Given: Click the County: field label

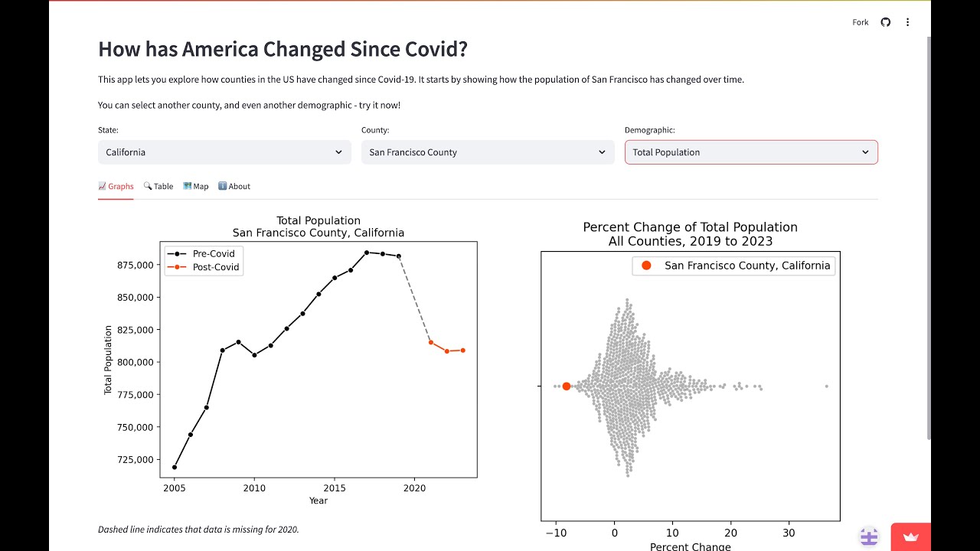Looking at the screenshot, I should (375, 130).
